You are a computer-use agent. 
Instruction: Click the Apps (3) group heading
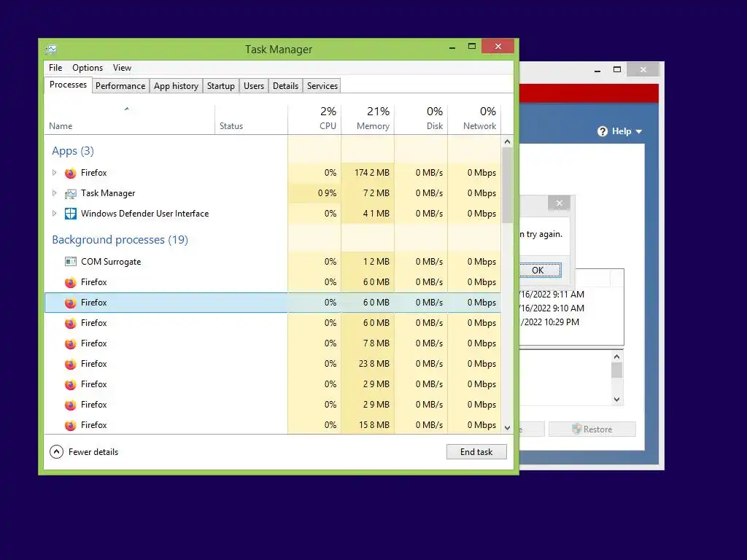point(73,151)
